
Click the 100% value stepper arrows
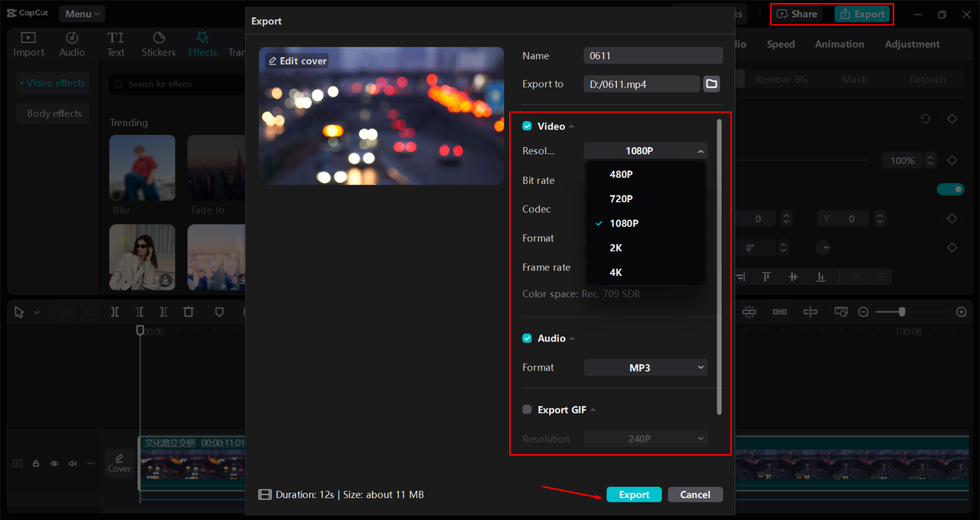click(x=930, y=160)
